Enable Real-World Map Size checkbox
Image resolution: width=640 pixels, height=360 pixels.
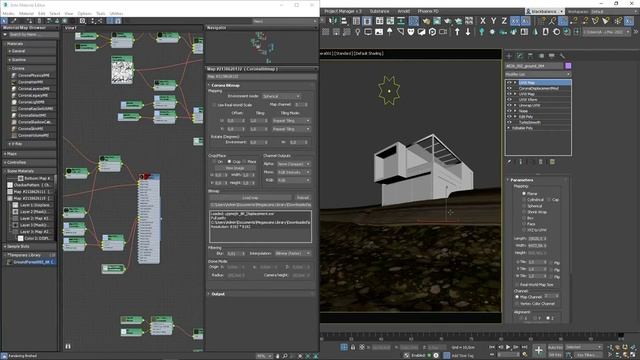tap(518, 284)
